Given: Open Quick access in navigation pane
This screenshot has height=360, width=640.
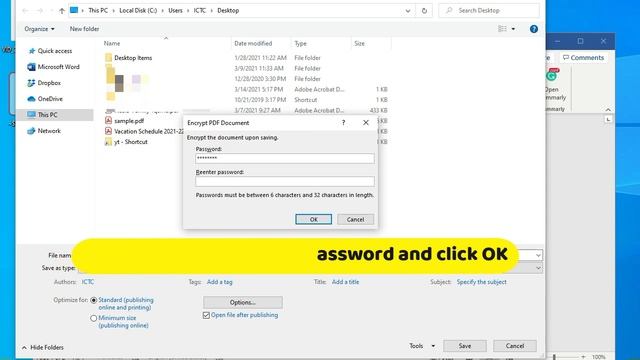Looking at the screenshot, I should [55, 51].
